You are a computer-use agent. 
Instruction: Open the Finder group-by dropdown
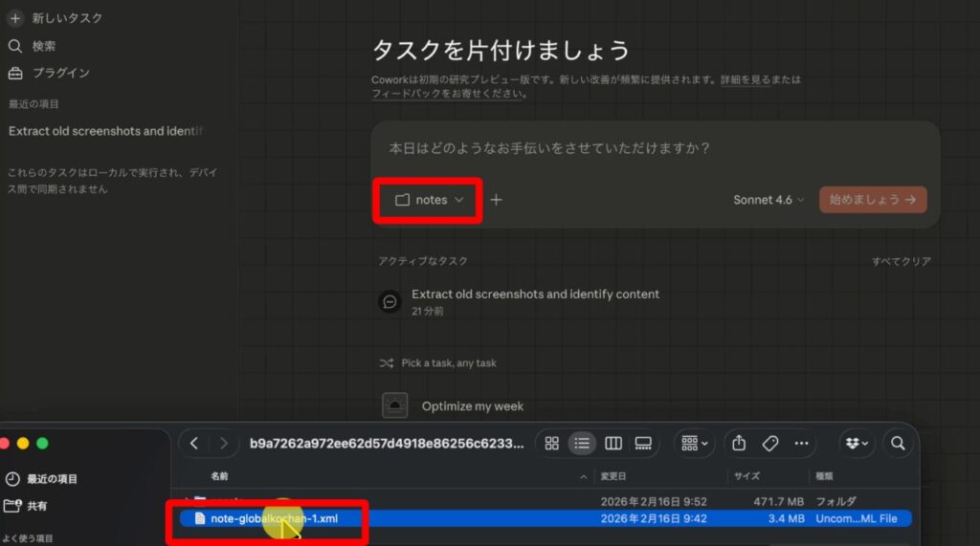point(695,444)
